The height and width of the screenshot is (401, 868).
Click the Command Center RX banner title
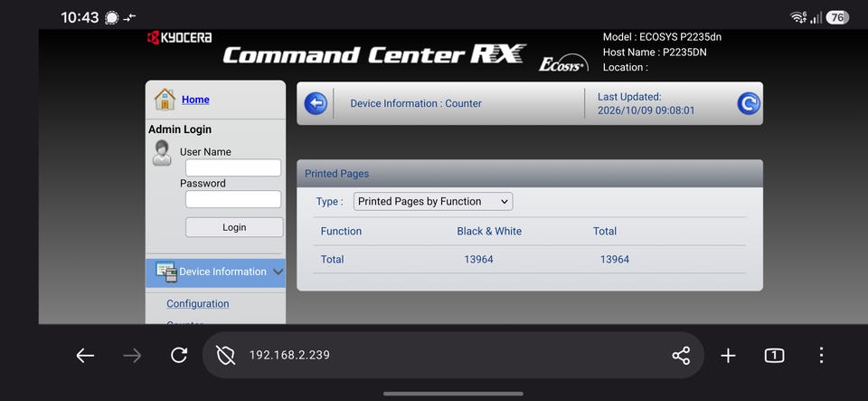click(x=373, y=54)
